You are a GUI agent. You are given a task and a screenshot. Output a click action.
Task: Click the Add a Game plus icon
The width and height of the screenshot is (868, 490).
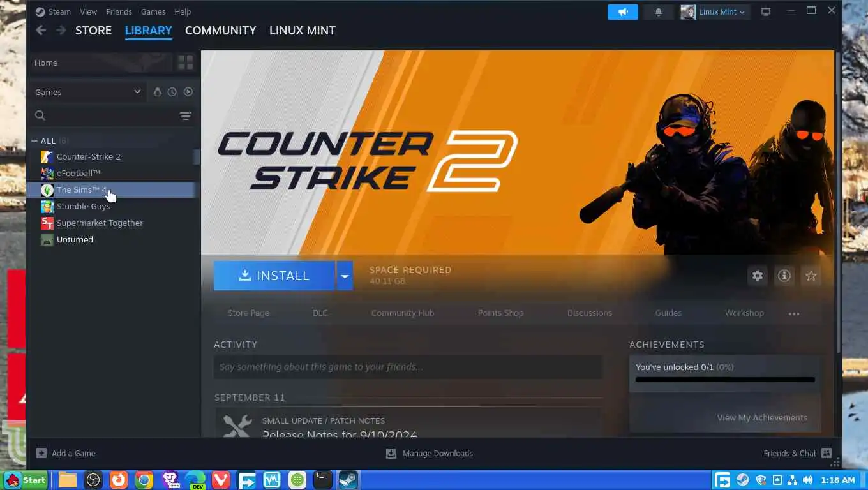click(x=41, y=453)
